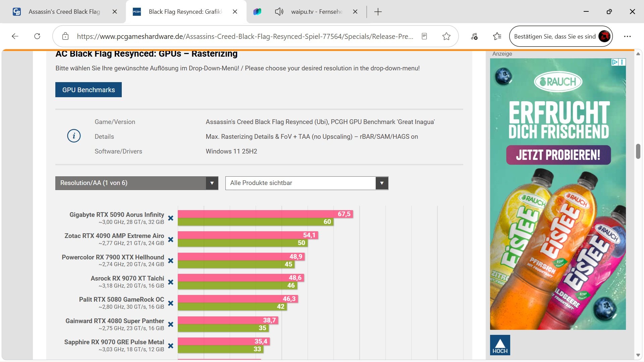Open reader view icon in address bar

click(x=424, y=36)
